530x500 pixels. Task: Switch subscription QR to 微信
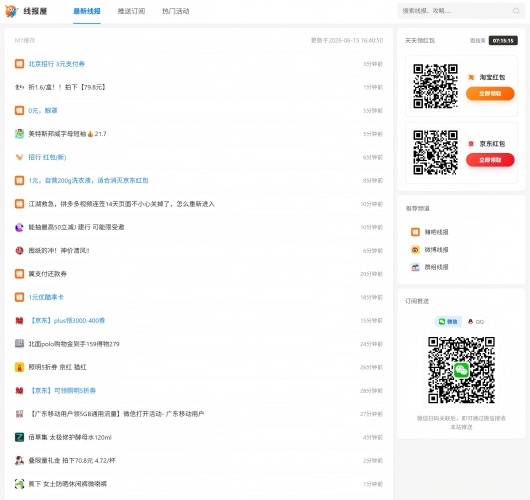448,322
